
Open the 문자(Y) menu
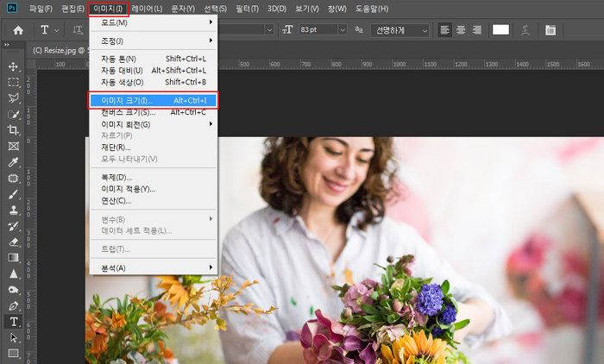(183, 9)
